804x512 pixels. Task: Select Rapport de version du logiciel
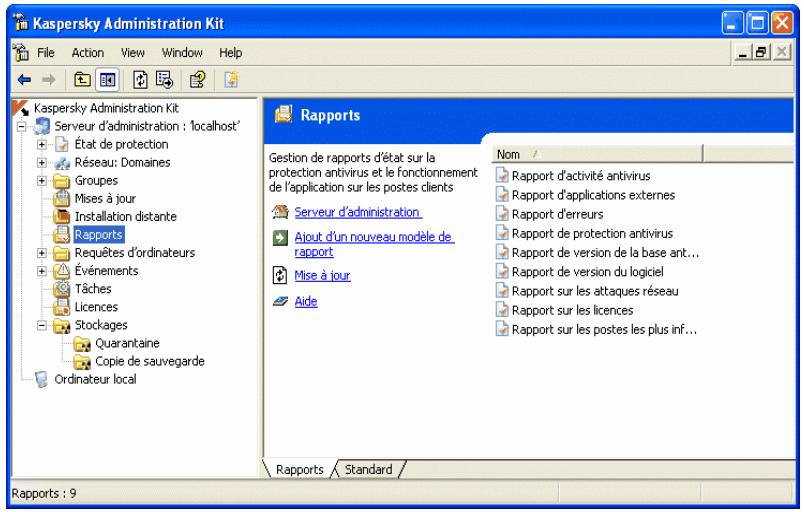coord(588,272)
